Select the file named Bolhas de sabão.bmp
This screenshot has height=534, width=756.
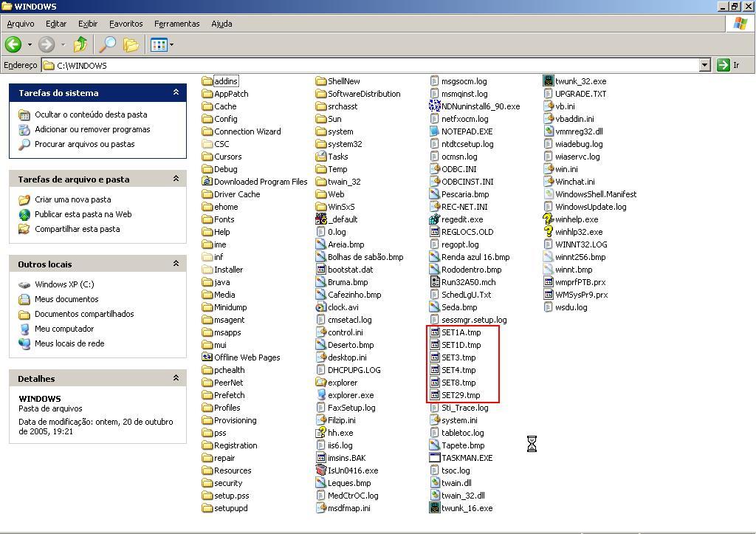pyautogui.click(x=365, y=257)
